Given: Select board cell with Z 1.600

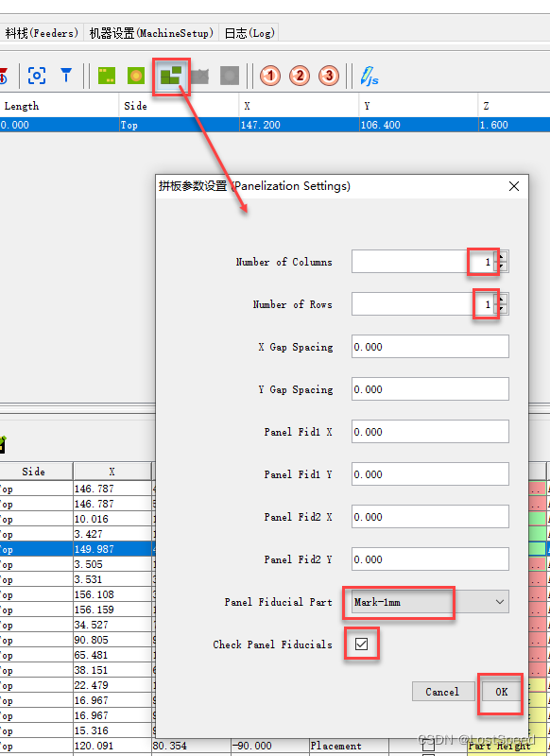Looking at the screenshot, I should 514,125.
